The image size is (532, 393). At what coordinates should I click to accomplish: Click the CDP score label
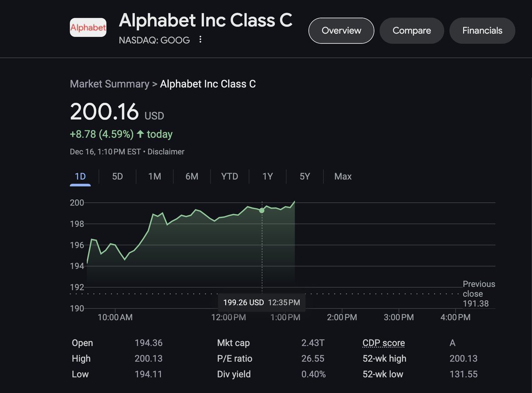click(x=383, y=343)
